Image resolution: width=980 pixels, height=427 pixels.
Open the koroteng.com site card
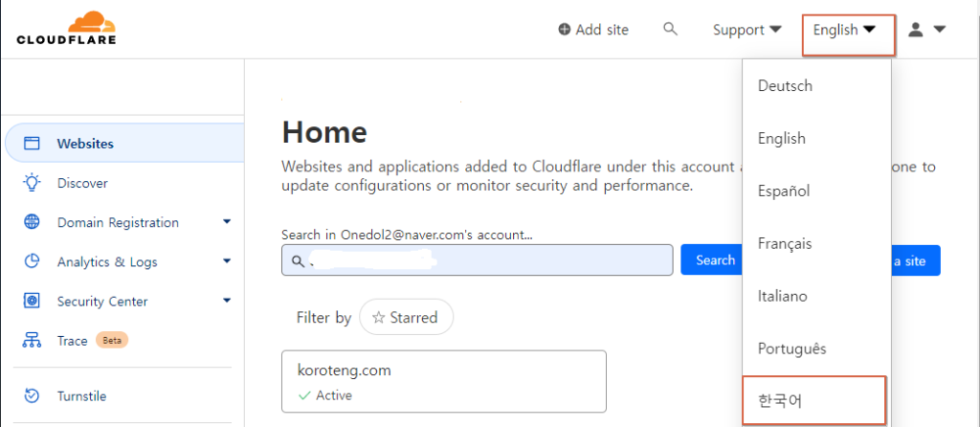(x=444, y=381)
